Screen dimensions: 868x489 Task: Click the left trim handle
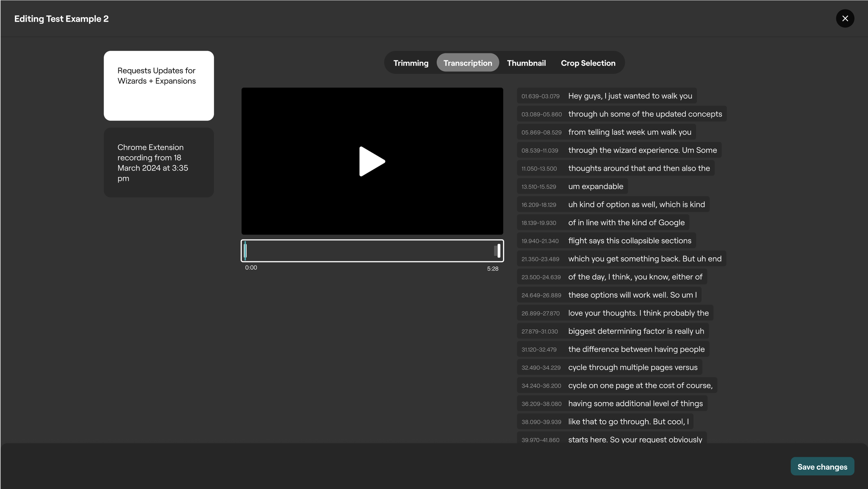(245, 251)
